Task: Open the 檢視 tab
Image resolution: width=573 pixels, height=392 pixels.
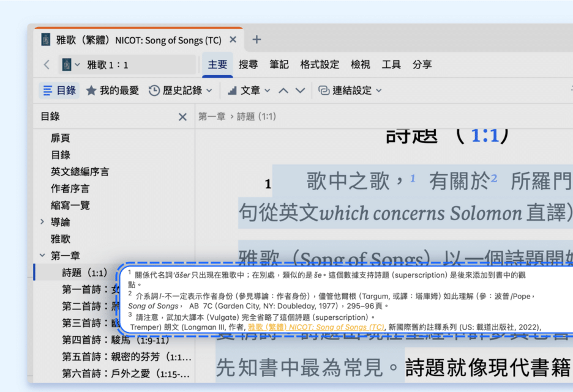Action: click(361, 65)
